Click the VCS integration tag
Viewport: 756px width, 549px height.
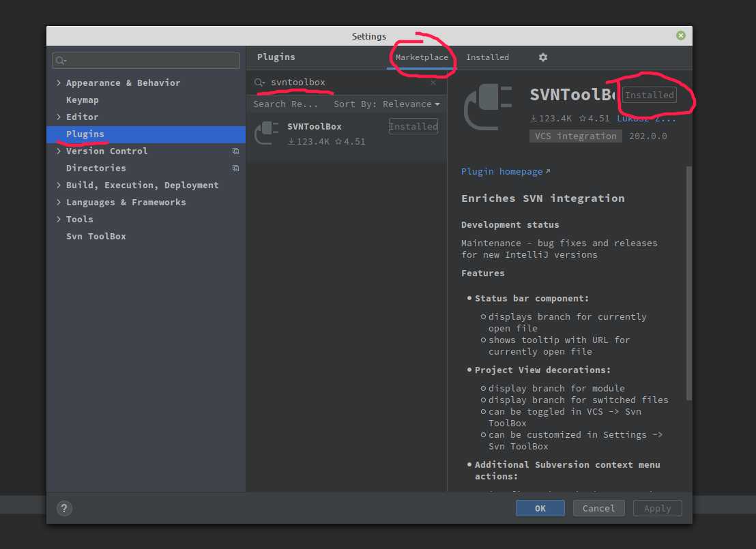[x=575, y=136]
